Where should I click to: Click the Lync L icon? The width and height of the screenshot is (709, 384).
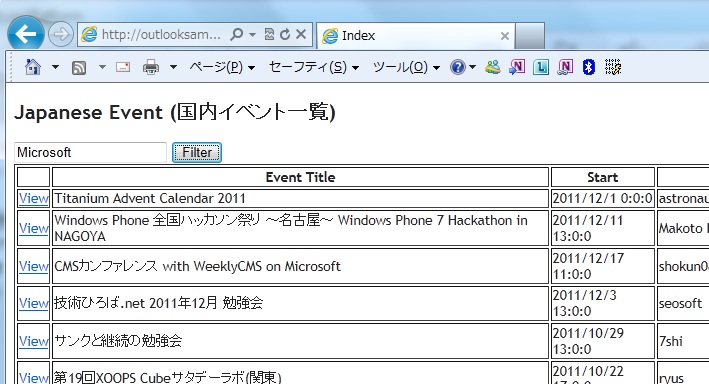click(x=541, y=67)
